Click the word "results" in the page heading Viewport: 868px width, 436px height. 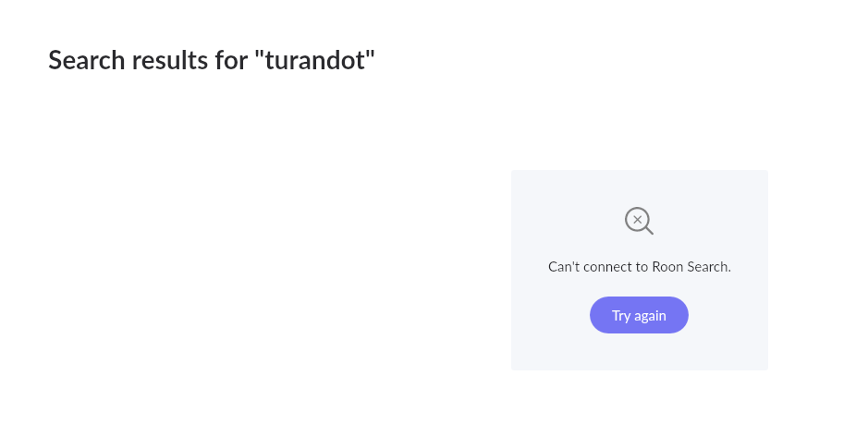click(x=171, y=60)
